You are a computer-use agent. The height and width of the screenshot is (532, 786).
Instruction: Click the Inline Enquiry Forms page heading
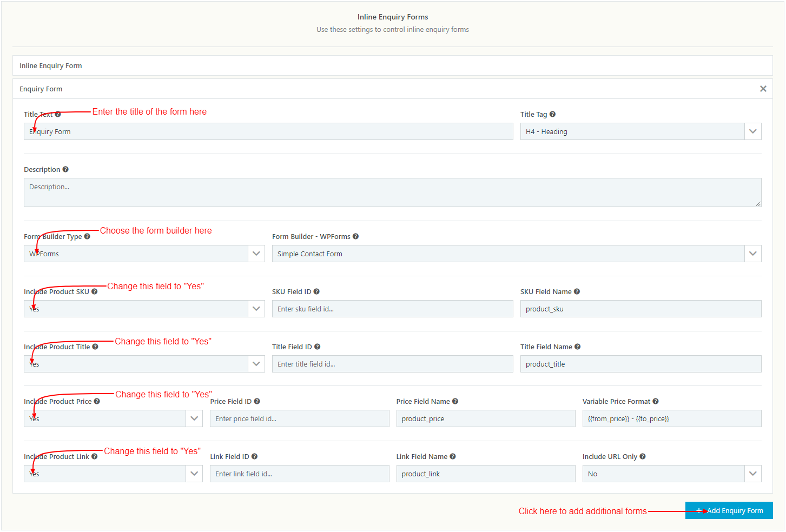(393, 17)
